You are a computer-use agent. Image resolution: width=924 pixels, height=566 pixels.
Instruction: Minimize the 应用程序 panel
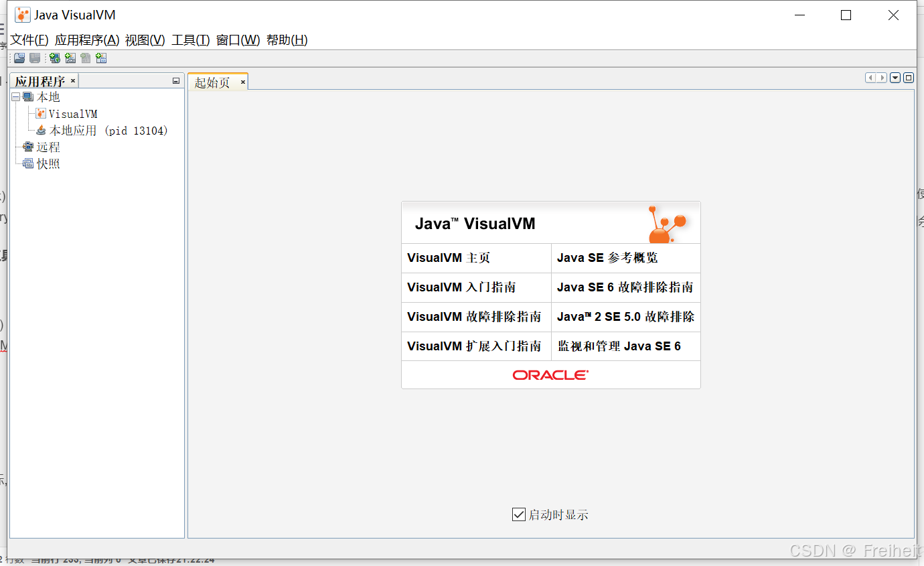176,81
